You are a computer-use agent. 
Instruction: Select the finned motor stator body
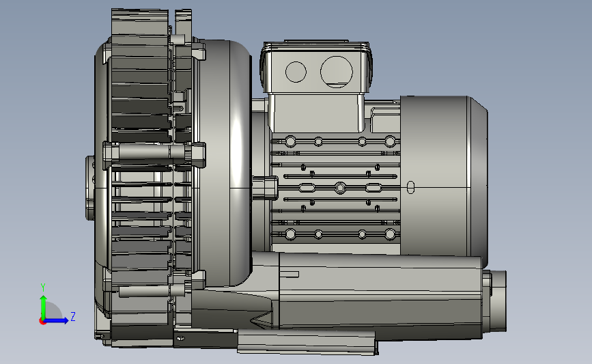(x=335, y=188)
